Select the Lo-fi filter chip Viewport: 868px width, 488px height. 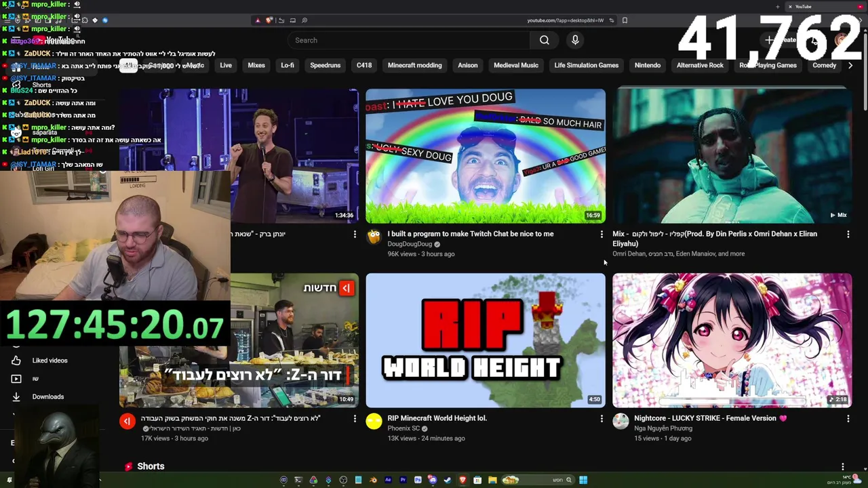288,65
